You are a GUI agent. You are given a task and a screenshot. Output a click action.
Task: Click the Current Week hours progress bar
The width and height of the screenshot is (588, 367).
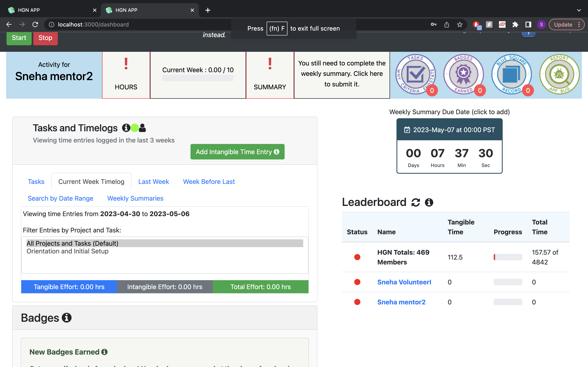coord(198,78)
